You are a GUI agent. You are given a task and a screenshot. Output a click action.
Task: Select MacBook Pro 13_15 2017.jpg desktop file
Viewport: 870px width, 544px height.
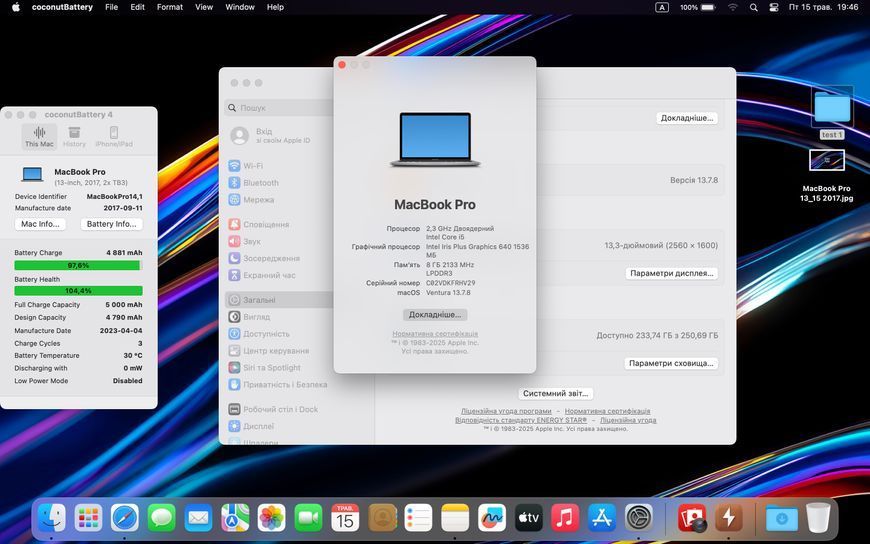(827, 175)
